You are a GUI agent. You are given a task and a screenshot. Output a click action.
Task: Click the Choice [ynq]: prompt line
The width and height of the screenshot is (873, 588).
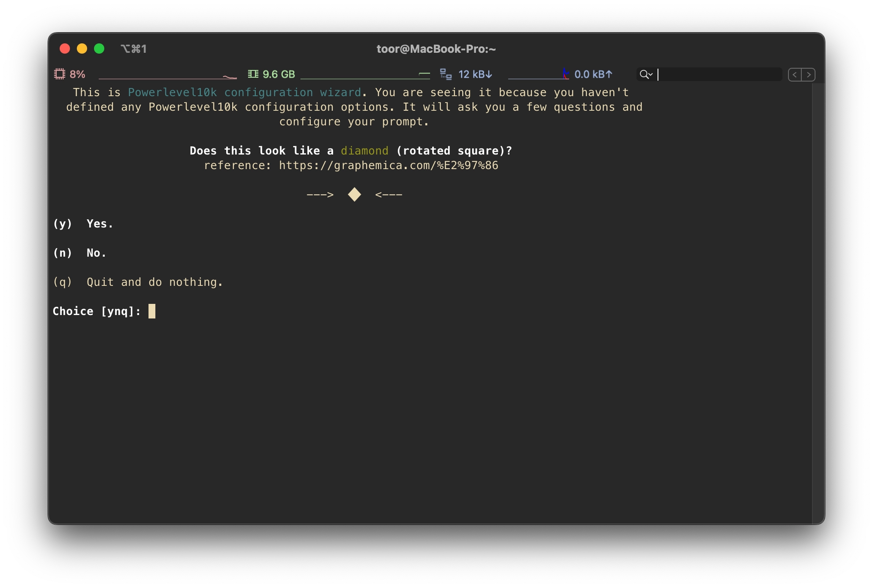coord(104,311)
